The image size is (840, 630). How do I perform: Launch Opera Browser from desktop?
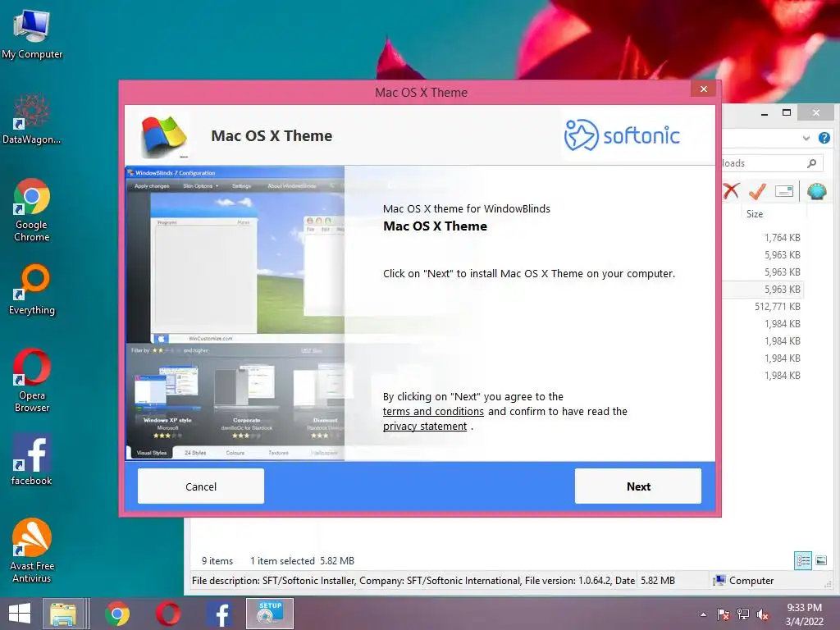pos(32,381)
